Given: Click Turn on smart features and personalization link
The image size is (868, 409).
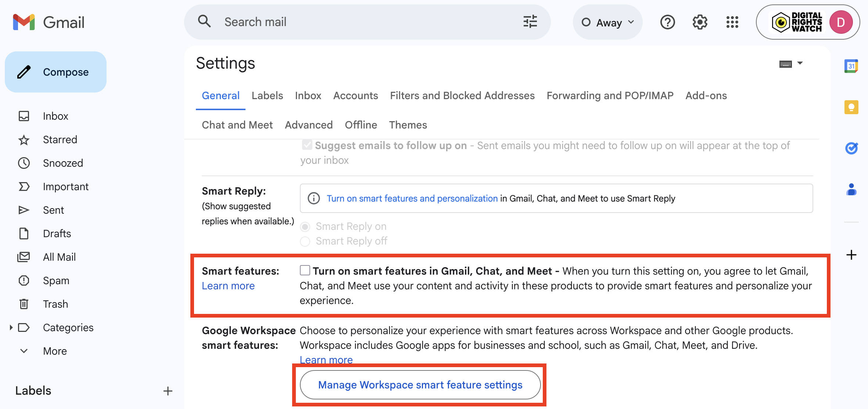Looking at the screenshot, I should pos(412,199).
